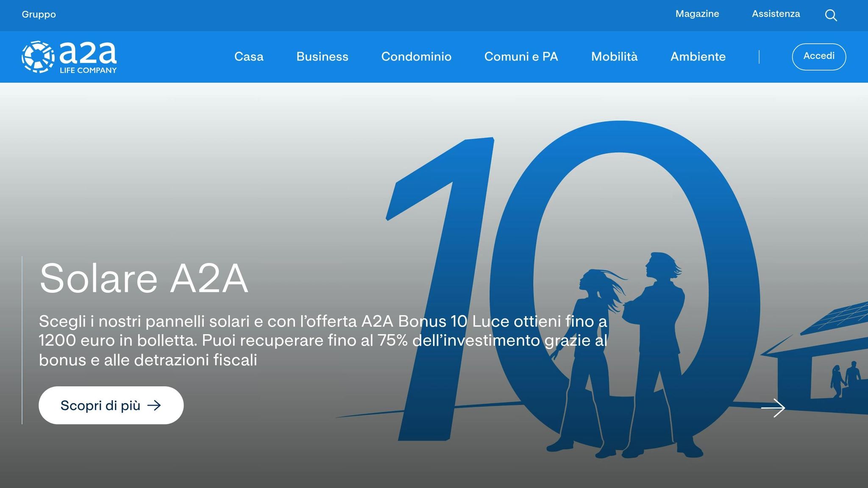Open the Assistenza link

776,14
